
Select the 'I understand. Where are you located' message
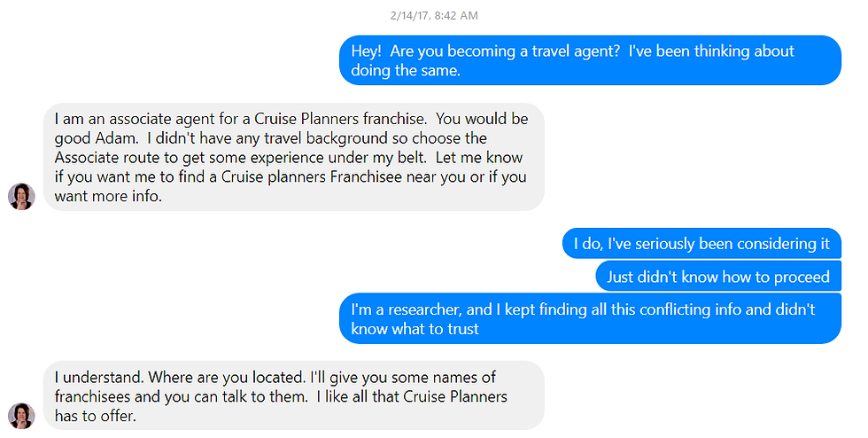[294, 395]
